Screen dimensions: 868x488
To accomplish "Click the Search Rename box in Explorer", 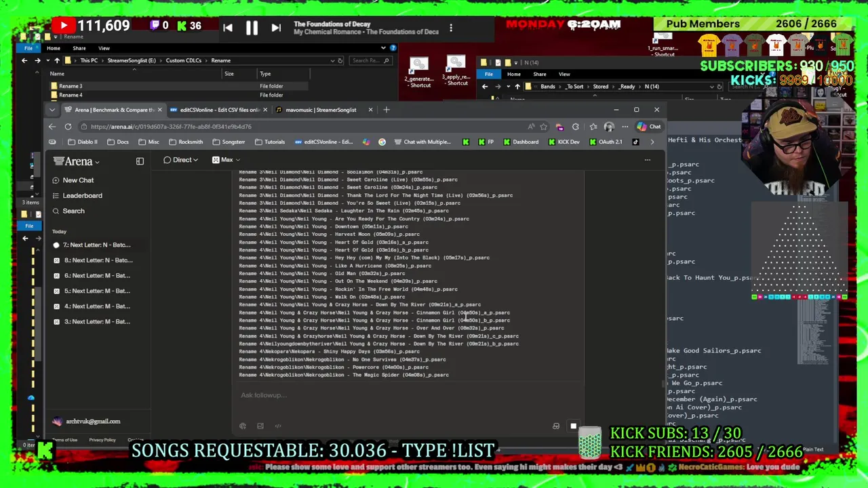I will (x=370, y=60).
